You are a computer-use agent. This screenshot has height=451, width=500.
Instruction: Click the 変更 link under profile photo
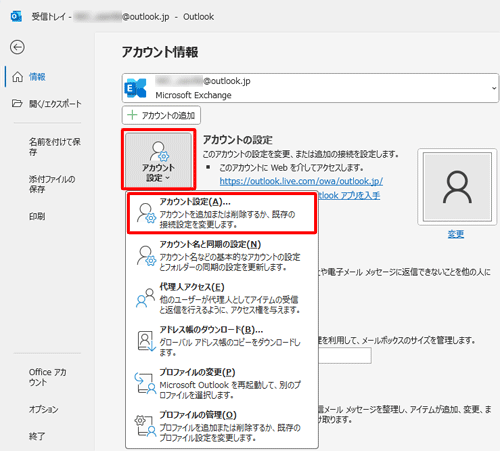pos(456,234)
